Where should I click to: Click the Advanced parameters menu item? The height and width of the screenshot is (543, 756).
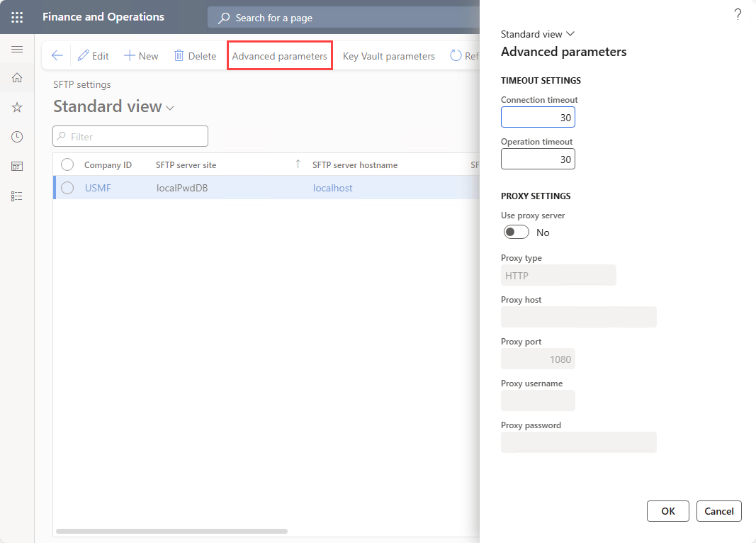tap(279, 56)
